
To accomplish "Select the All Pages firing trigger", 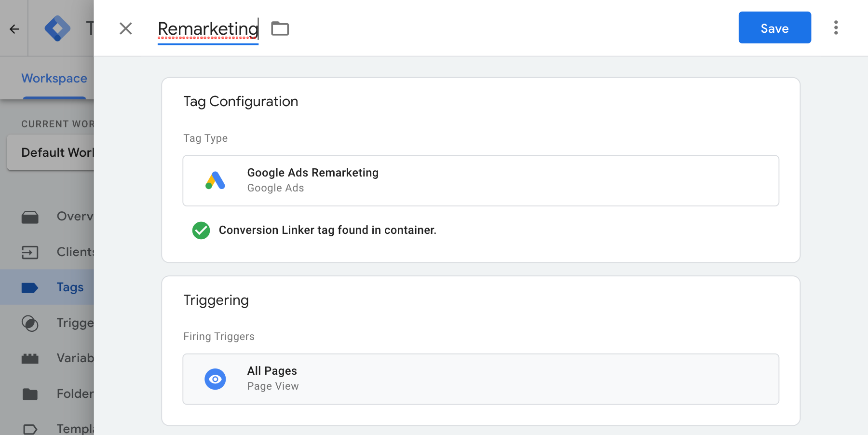I will [x=481, y=379].
